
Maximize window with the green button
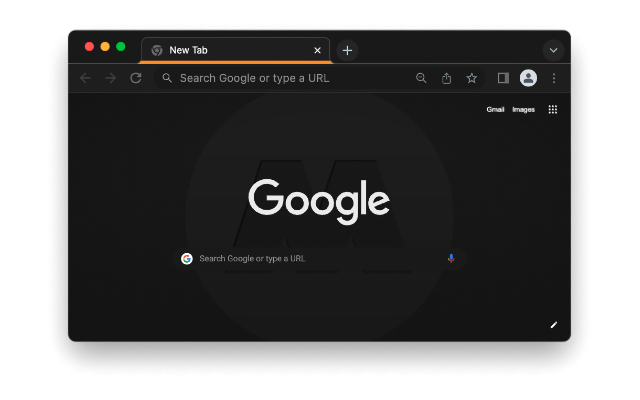pyautogui.click(x=120, y=47)
